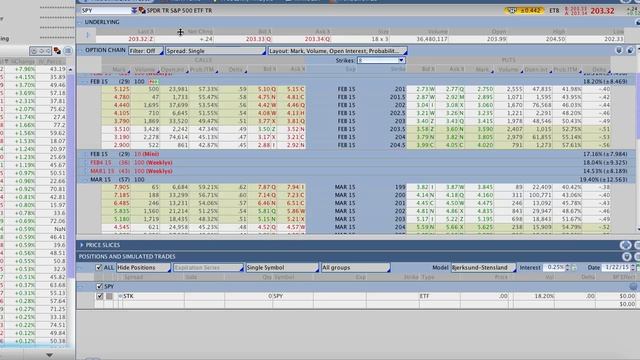Collapse the OPTION CHAIN section
Image resolution: width=640 pixels, height=360 pixels.
tap(81, 50)
